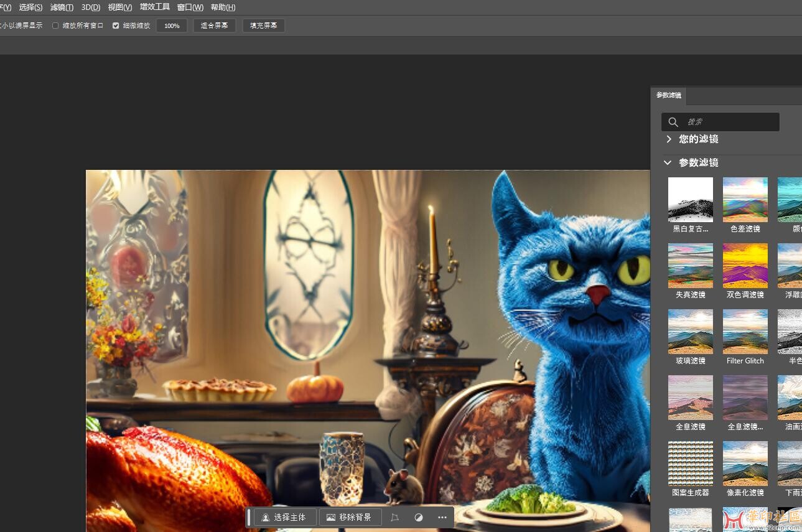Click the 适合屏幕 button

tap(214, 26)
